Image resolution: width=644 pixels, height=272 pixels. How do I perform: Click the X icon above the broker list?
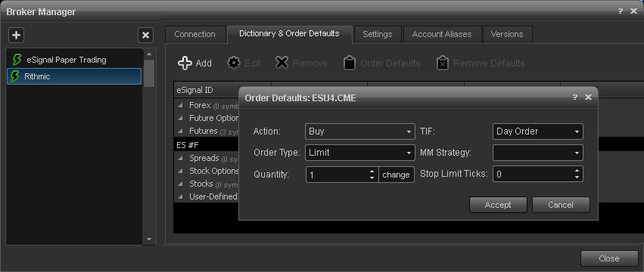tap(145, 36)
